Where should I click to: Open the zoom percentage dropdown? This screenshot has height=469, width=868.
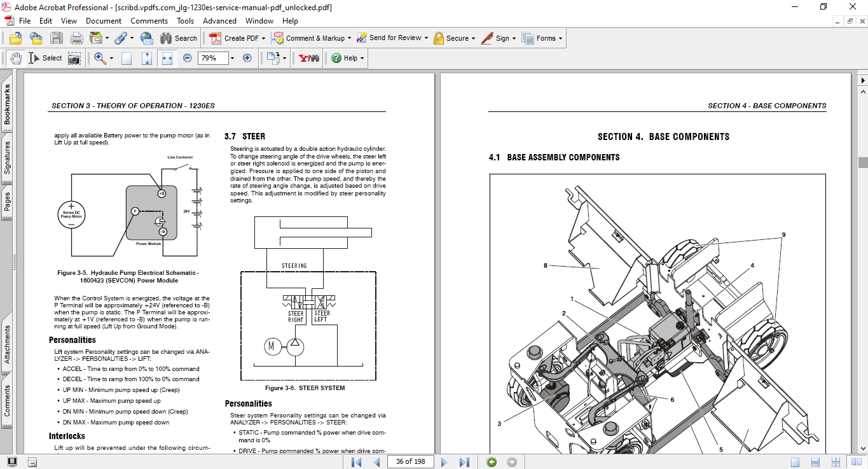point(232,58)
